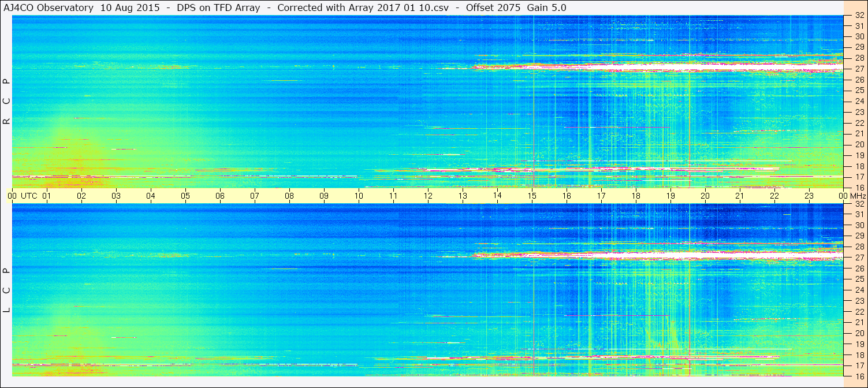Image resolution: width=868 pixels, height=388 pixels.
Task: Click the 'Gain 5.0' header value
Action: click(x=547, y=8)
